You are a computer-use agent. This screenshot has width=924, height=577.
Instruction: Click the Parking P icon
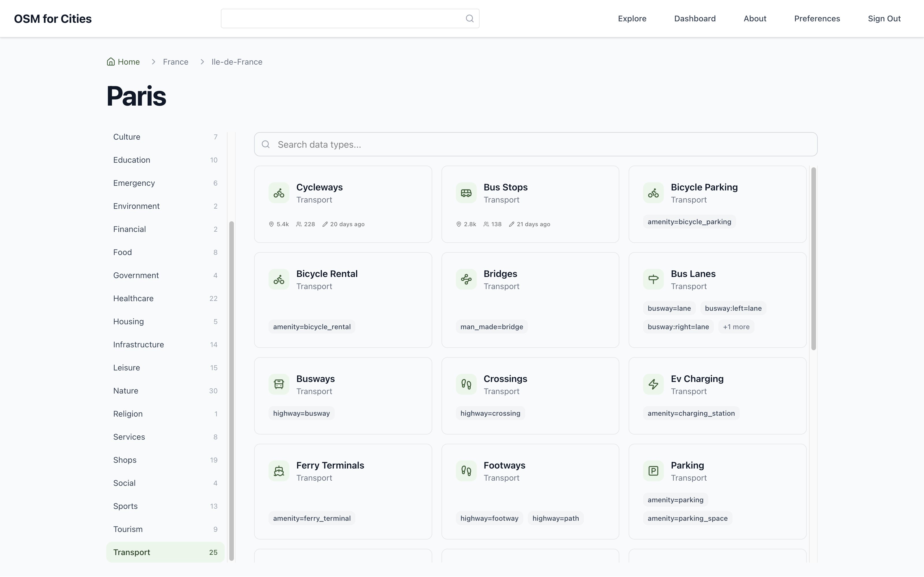pyautogui.click(x=653, y=471)
